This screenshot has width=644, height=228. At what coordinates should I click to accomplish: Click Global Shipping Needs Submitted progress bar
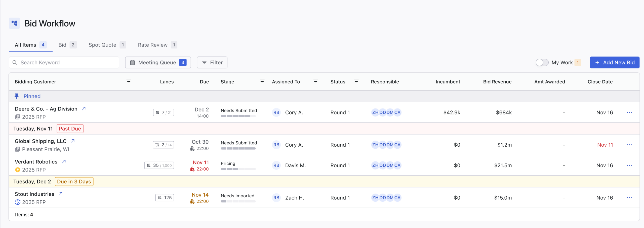[x=238, y=149]
